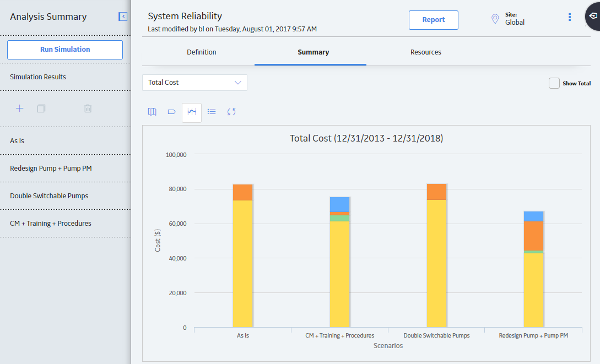Select Double Switchable Pumps scenario in sidebar
The image size is (600, 364).
66,195
